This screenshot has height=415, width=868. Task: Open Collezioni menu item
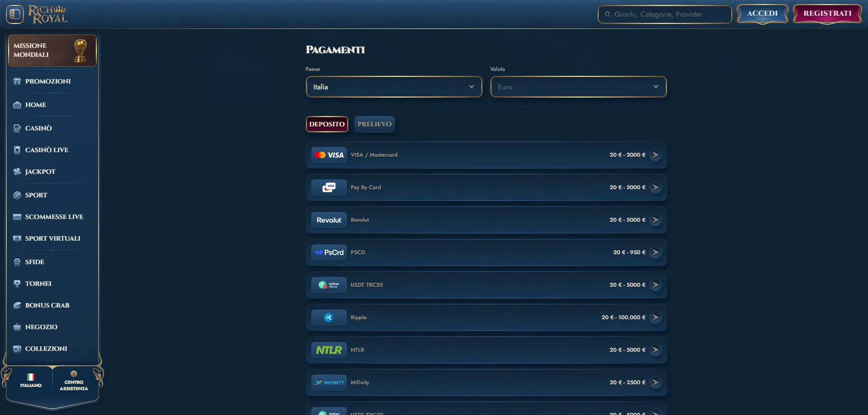click(46, 349)
